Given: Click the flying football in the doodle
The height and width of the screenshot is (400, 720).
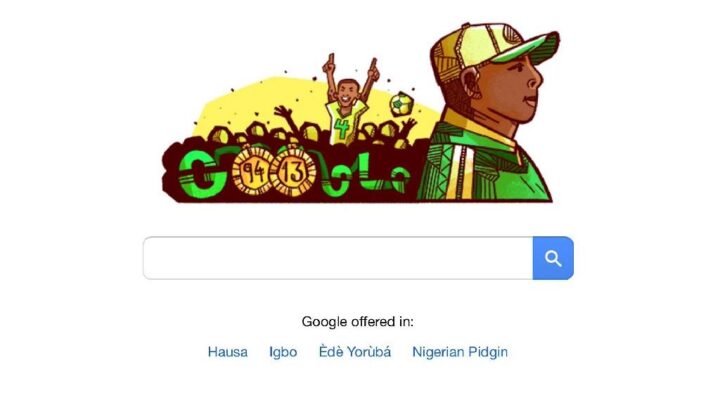Looking at the screenshot, I should 401,105.
